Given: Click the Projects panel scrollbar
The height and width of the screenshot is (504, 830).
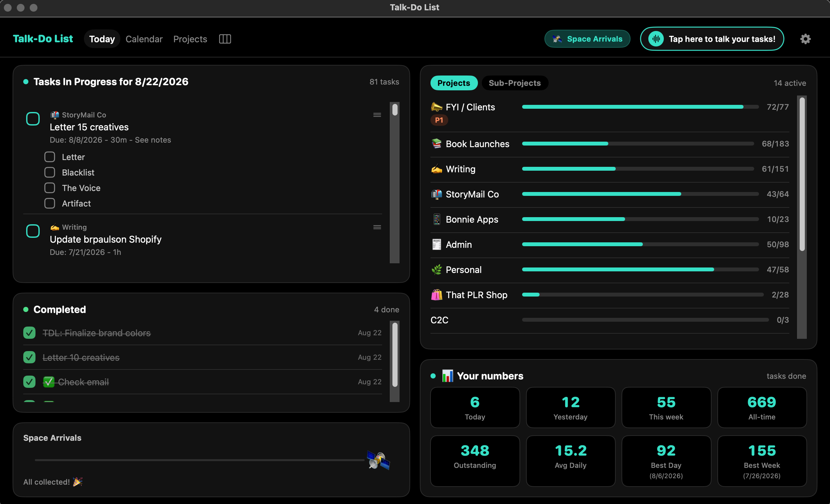Looking at the screenshot, I should [802, 174].
